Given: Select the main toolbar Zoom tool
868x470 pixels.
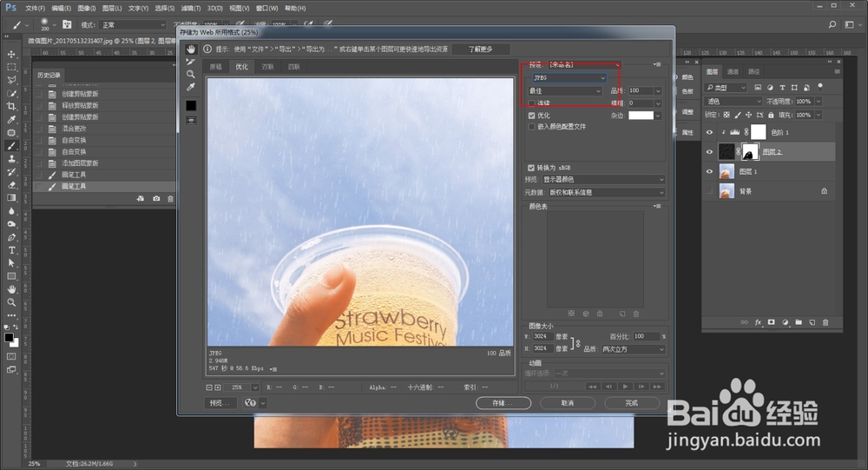Looking at the screenshot, I should pyautogui.click(x=11, y=302).
